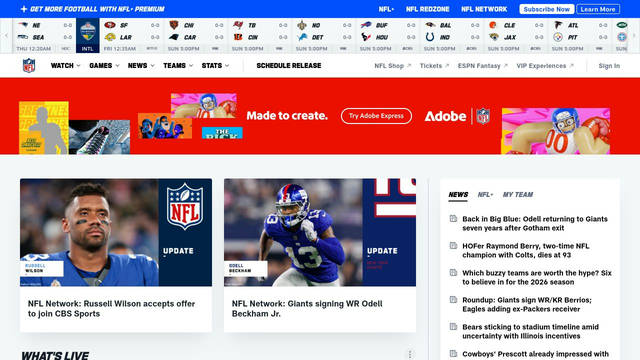Open the Tickets external link

tap(434, 66)
